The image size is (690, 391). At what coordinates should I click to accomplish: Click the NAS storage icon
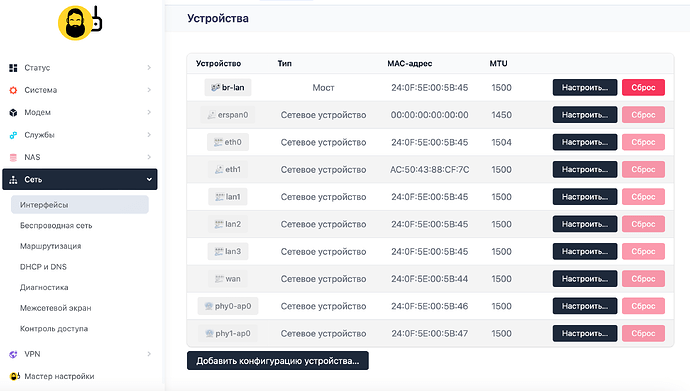point(13,157)
